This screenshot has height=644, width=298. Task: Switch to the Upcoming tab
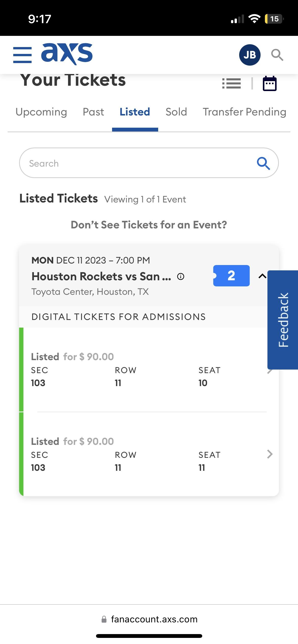[x=41, y=112]
